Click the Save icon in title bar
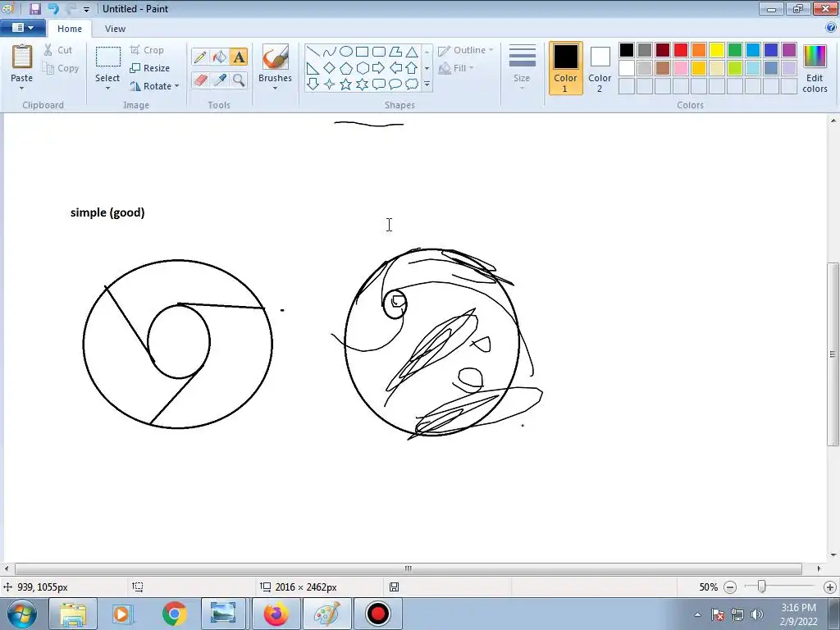Screen dimensions: 840x630 34,8
